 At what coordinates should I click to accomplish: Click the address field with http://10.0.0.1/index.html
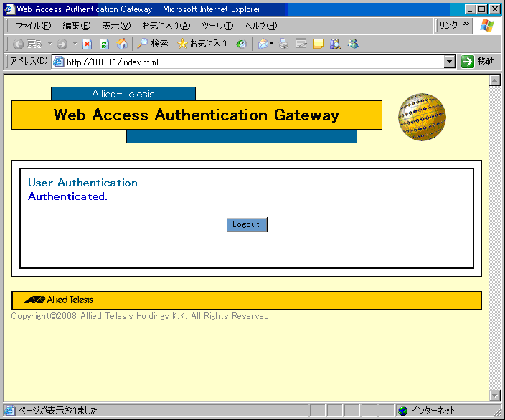click(255, 62)
